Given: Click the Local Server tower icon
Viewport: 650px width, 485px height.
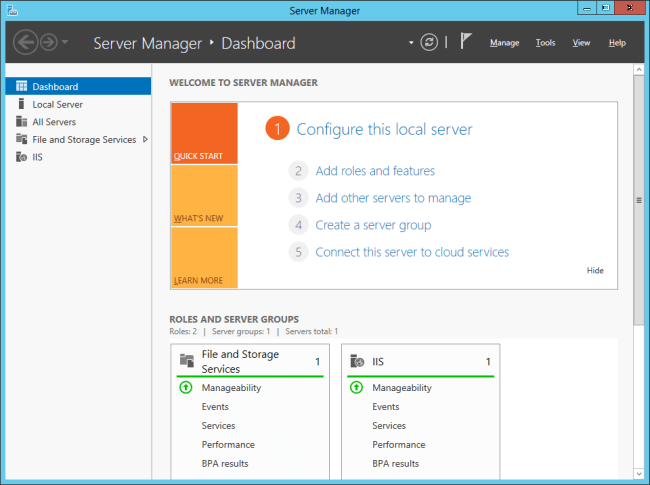Looking at the screenshot, I should pyautogui.click(x=22, y=104).
